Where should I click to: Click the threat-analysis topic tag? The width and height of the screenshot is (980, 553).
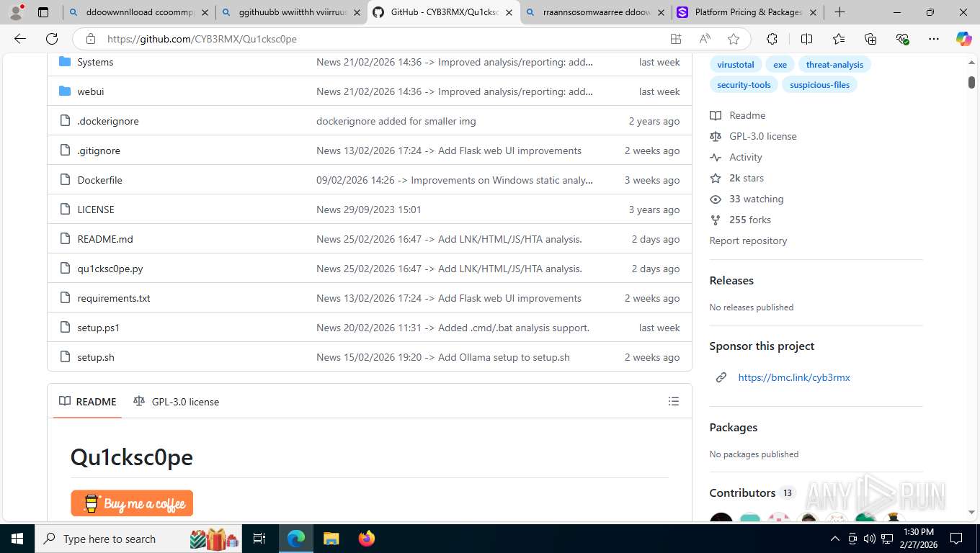[834, 65]
